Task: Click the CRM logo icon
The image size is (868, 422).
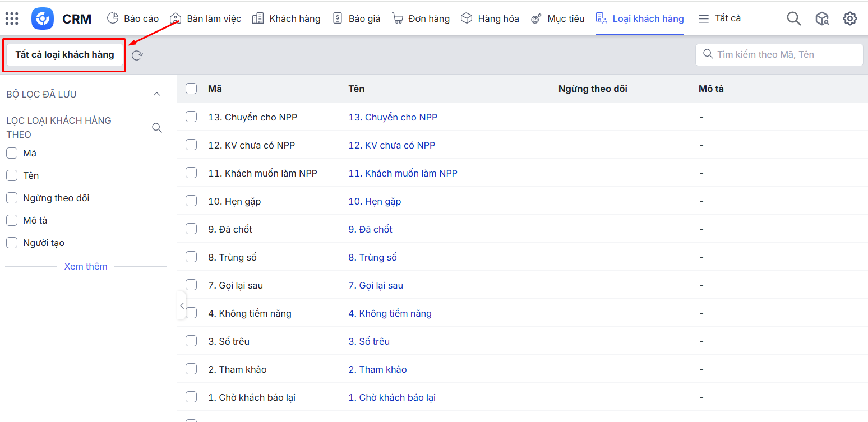Action: (43, 18)
